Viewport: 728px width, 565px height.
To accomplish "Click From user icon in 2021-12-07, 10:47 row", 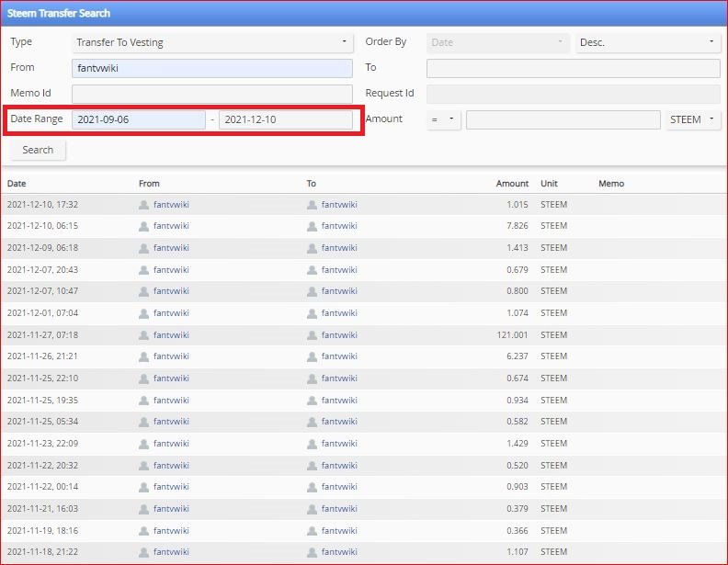I will coord(144,291).
